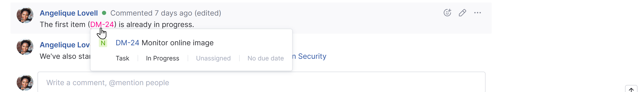
Task: Click "No due date" in the popup
Action: coord(265,58)
